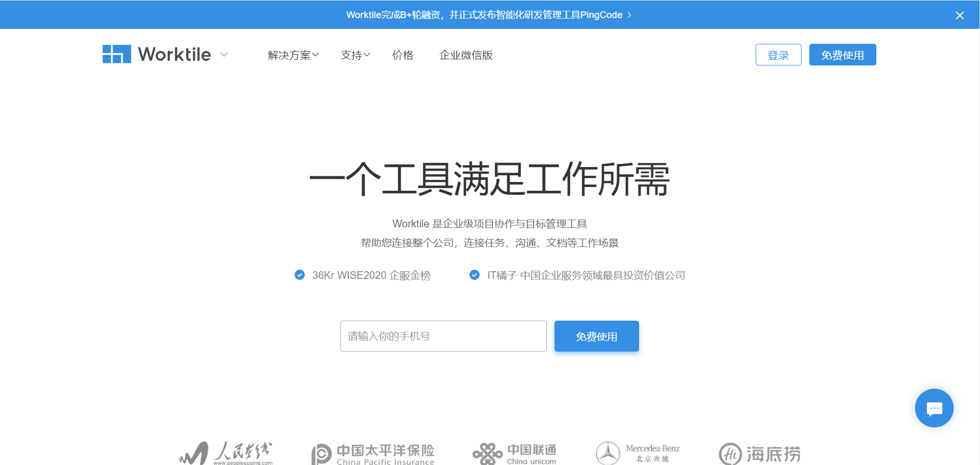Open the 解决方案 menu
Viewport: 980px width, 465px height.
pyautogui.click(x=293, y=55)
